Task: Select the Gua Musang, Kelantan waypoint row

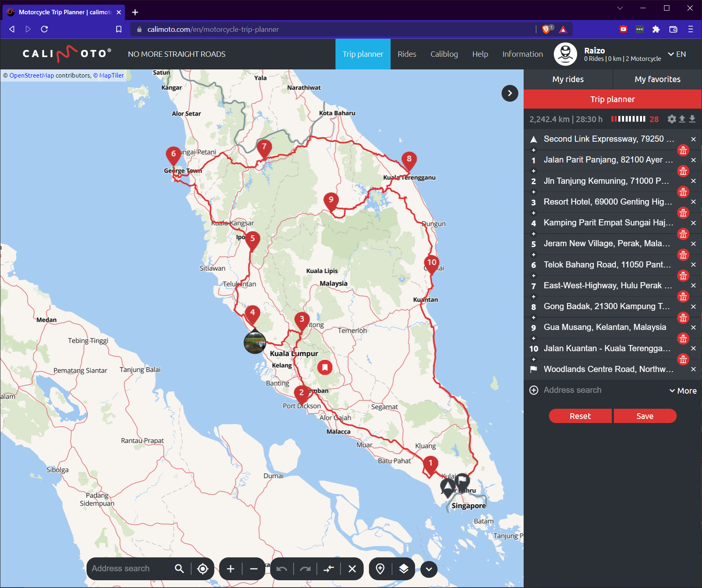Action: click(x=604, y=327)
